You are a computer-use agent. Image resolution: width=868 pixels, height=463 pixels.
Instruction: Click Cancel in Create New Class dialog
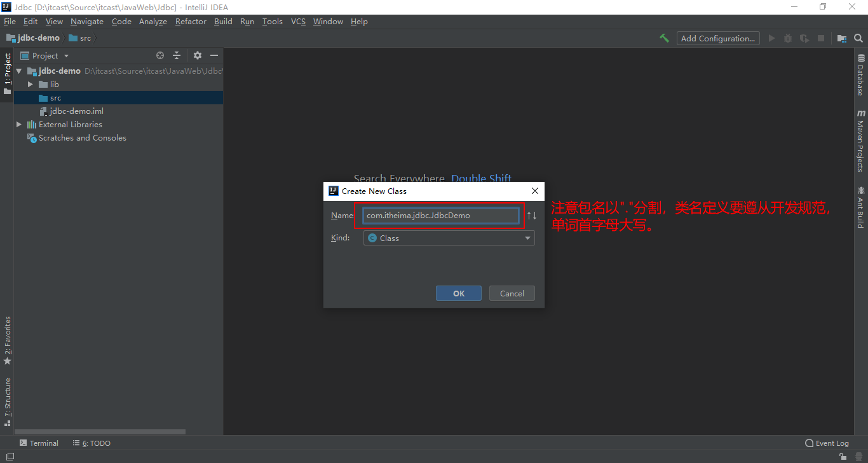[512, 293]
